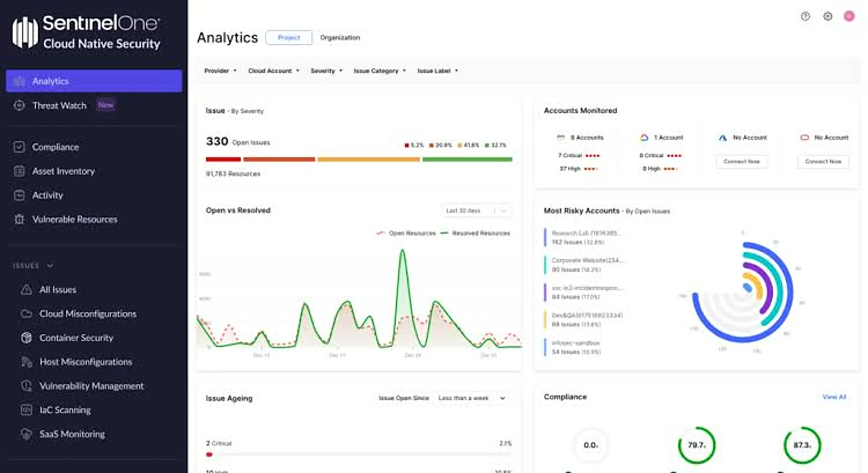
Task: Click the Activity icon in sidebar
Action: tap(19, 195)
